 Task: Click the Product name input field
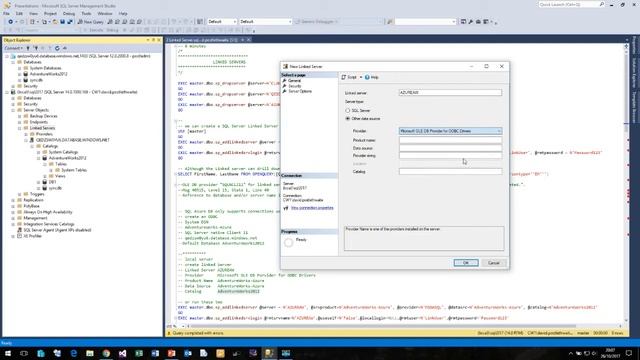tap(450, 140)
